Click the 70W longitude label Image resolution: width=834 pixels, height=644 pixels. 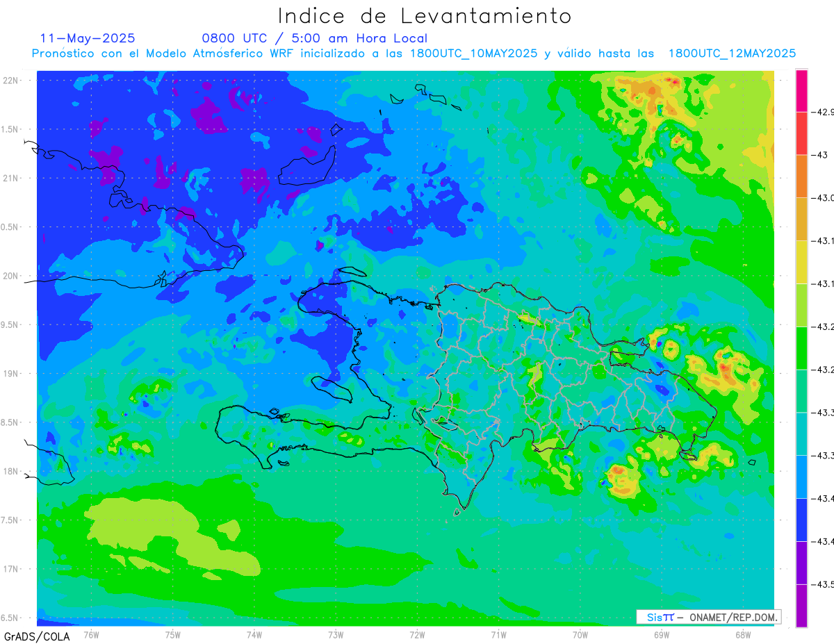pyautogui.click(x=580, y=634)
